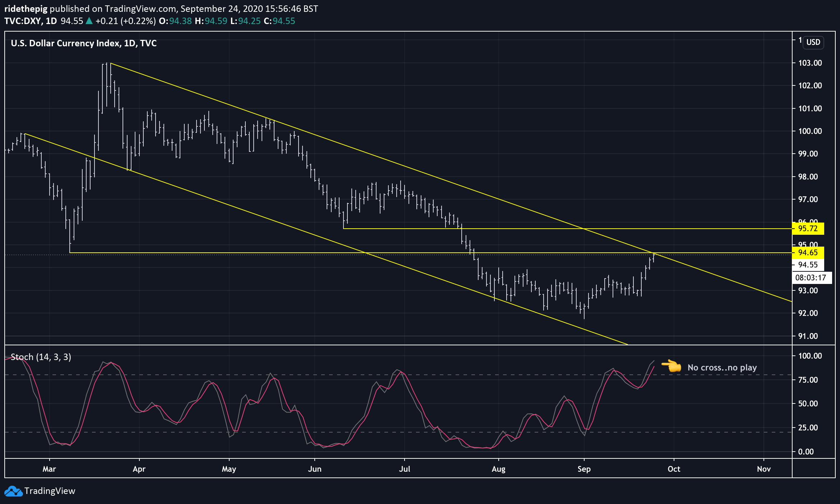
Task: Click the Stoch (14, 3, 3) indicator title
Action: tap(41, 357)
